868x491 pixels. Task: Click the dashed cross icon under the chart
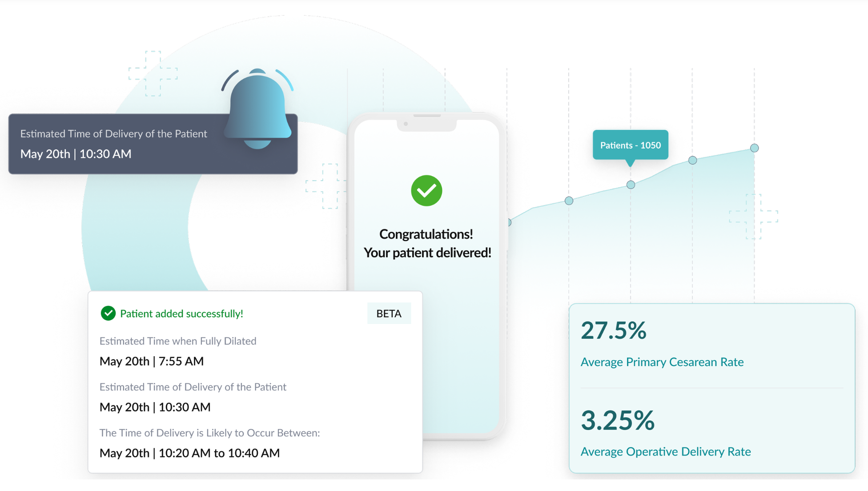pos(753,217)
